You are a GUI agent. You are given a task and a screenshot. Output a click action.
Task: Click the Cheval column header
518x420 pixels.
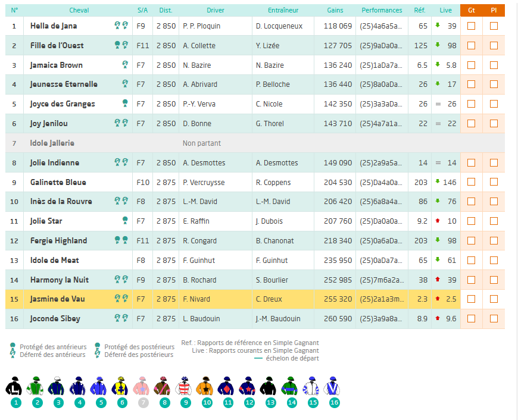pos(79,10)
